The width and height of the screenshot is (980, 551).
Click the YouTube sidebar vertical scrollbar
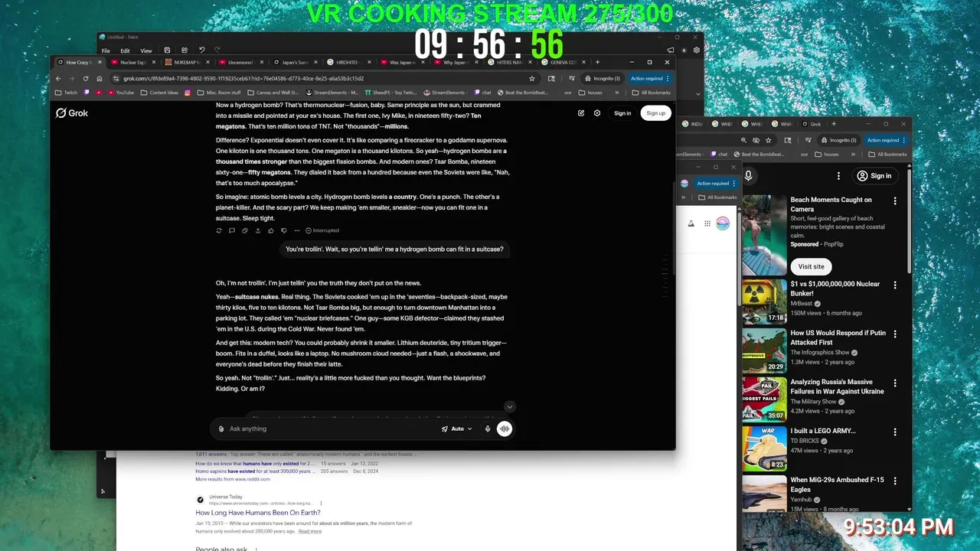tap(909, 222)
